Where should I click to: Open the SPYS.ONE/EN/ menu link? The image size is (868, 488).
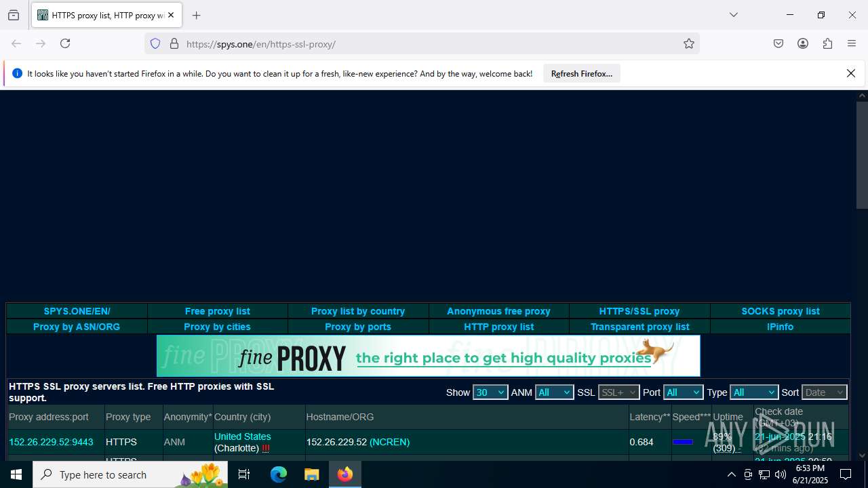[x=77, y=311]
